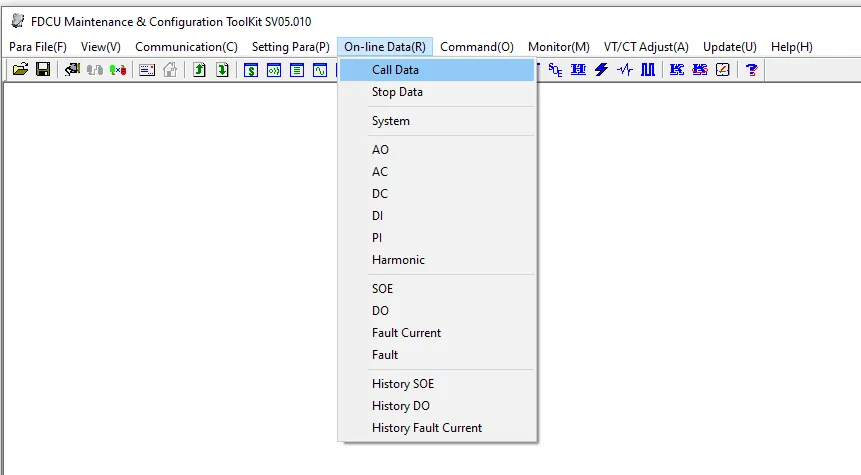
Task: Click the SOE toolbar icon
Action: pyautogui.click(x=555, y=70)
